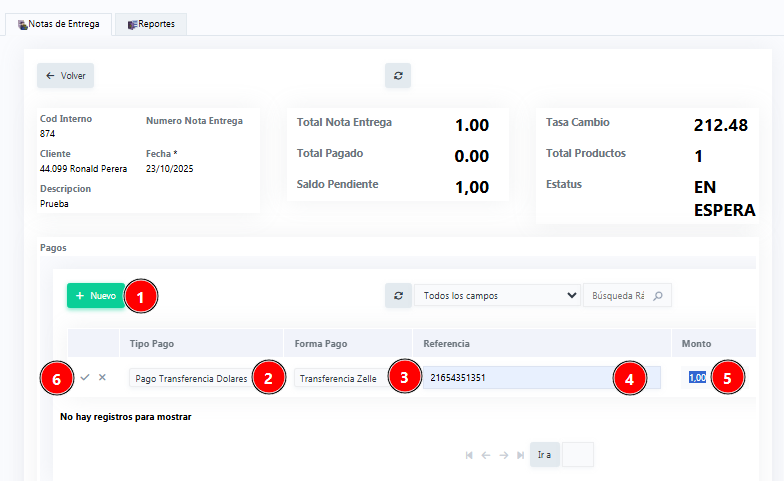Go to first page of payments

[469, 455]
